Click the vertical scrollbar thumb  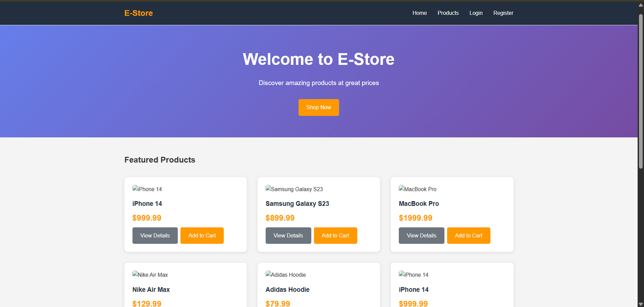click(x=641, y=91)
